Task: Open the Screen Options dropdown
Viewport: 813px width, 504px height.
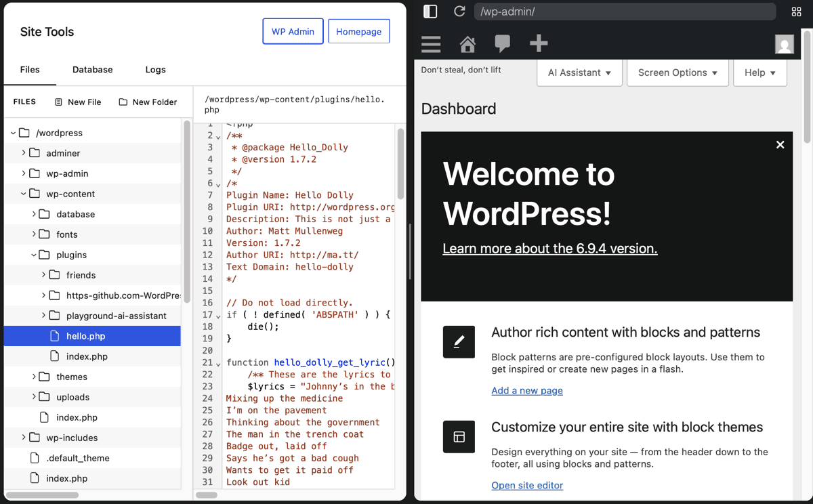Action: (677, 72)
